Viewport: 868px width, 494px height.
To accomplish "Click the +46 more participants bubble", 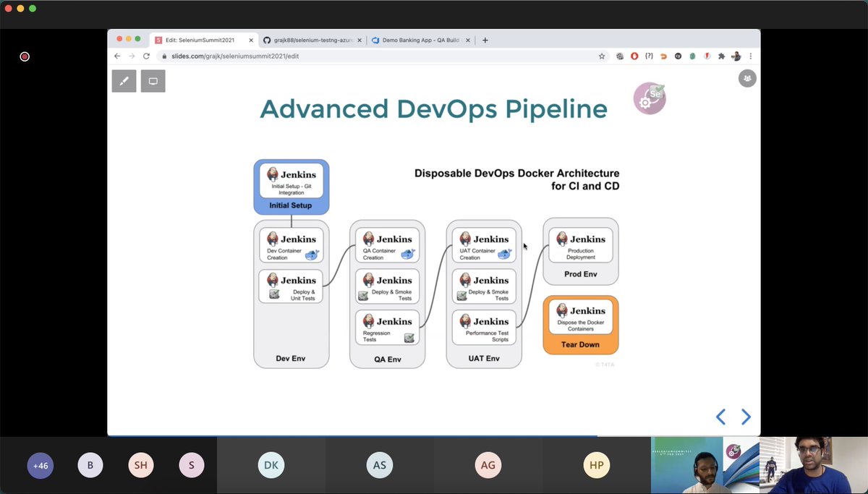I will click(40, 466).
